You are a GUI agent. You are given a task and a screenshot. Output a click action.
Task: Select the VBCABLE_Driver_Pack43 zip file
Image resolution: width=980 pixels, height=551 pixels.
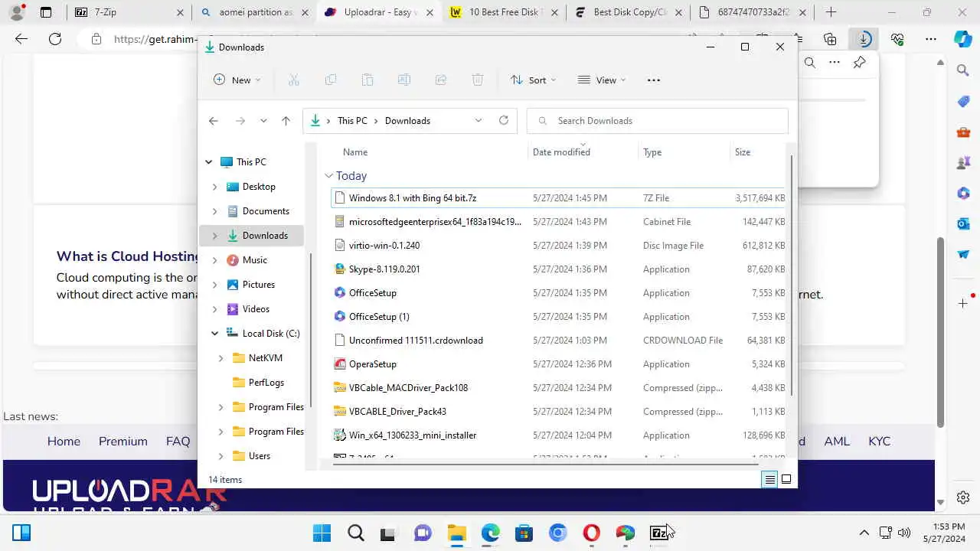pos(559,411)
